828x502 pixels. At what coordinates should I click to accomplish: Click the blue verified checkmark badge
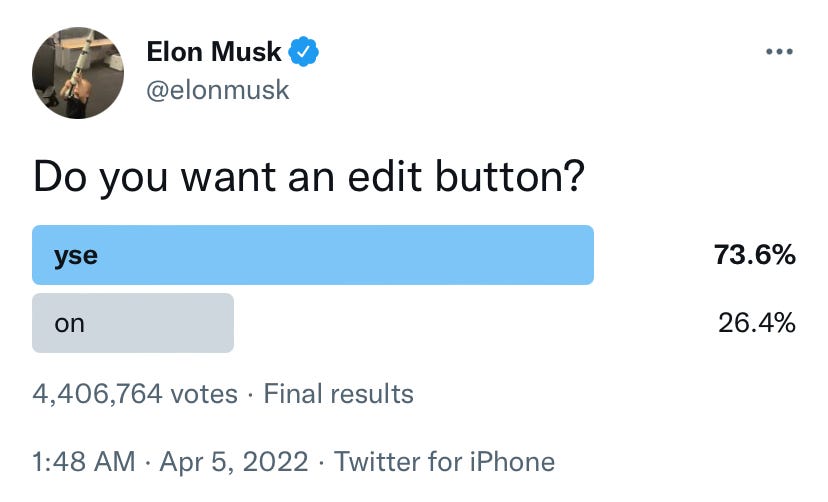tap(303, 52)
